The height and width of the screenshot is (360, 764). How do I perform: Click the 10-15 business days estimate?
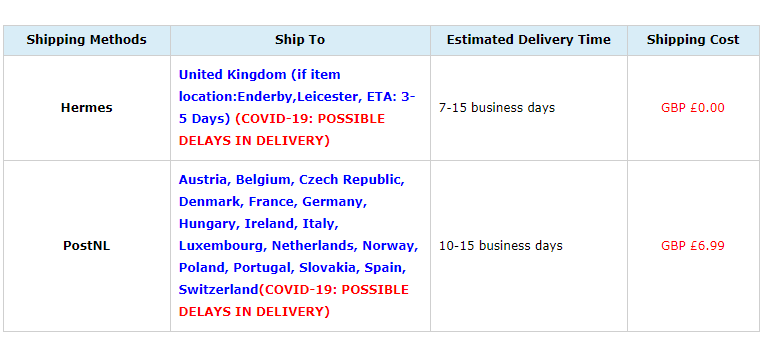501,246
